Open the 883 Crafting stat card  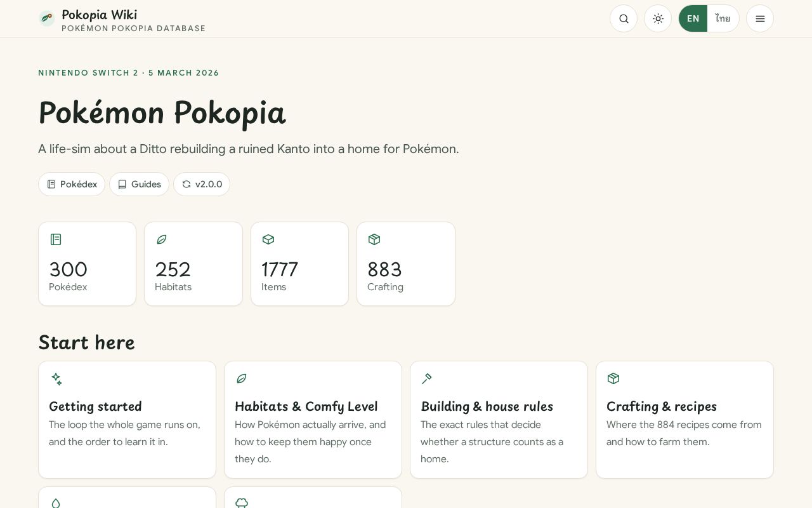click(x=406, y=264)
